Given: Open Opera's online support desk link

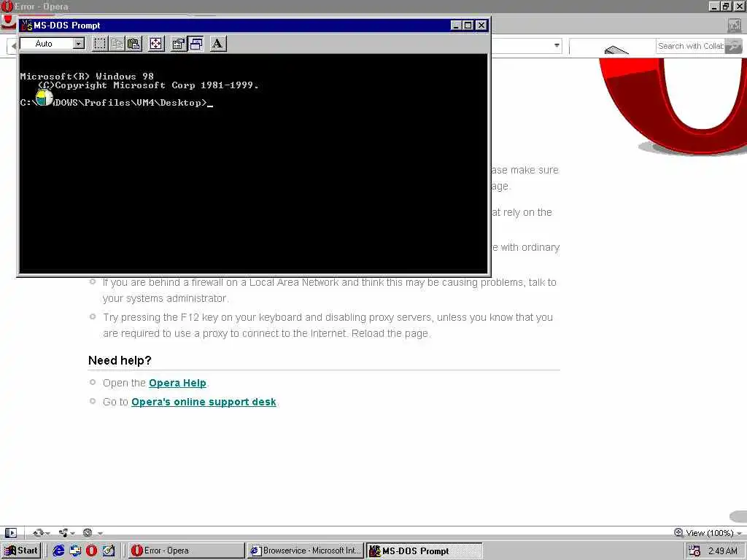Looking at the screenshot, I should coord(204,402).
